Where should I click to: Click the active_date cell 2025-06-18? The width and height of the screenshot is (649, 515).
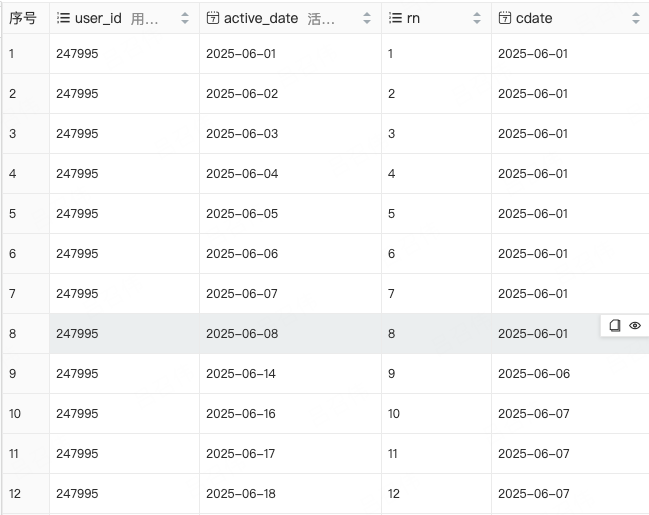tap(242, 493)
